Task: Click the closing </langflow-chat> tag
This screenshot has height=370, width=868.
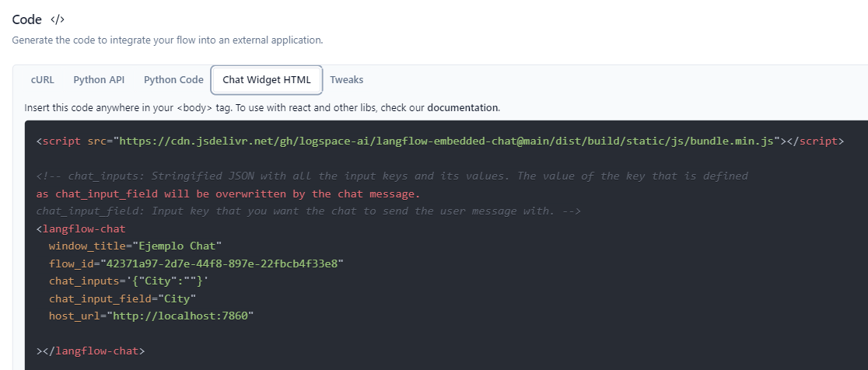Action: click(90, 351)
